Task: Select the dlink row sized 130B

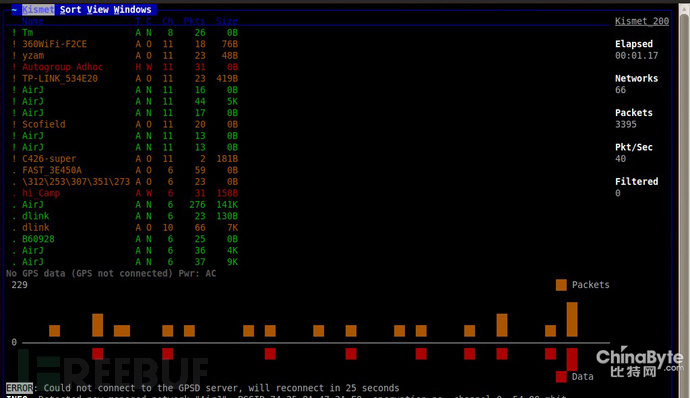Action: point(125,215)
